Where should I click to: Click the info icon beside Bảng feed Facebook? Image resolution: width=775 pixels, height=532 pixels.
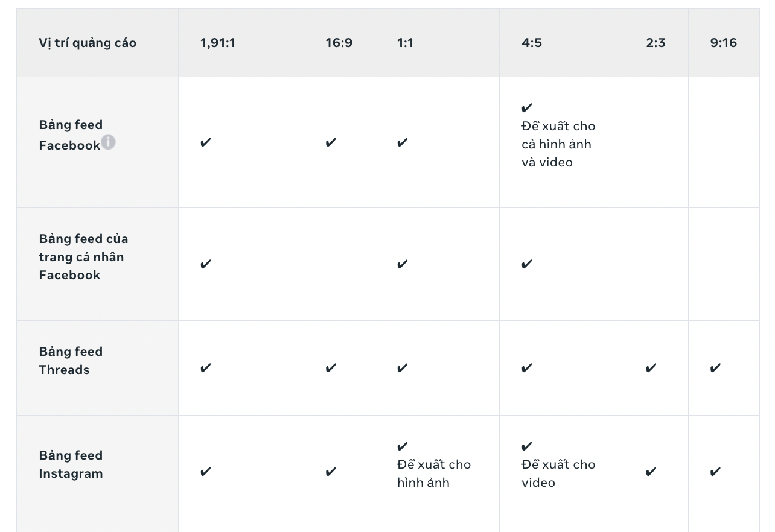[x=108, y=142]
